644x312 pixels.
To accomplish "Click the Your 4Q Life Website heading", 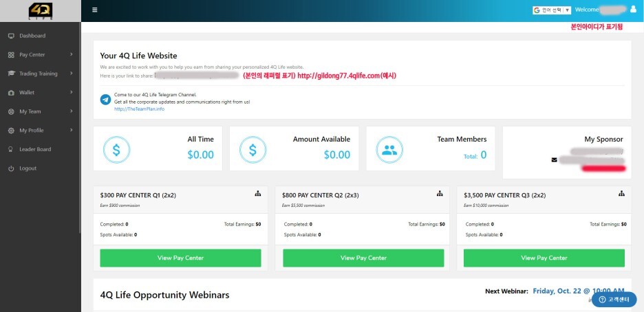I will [x=138, y=56].
